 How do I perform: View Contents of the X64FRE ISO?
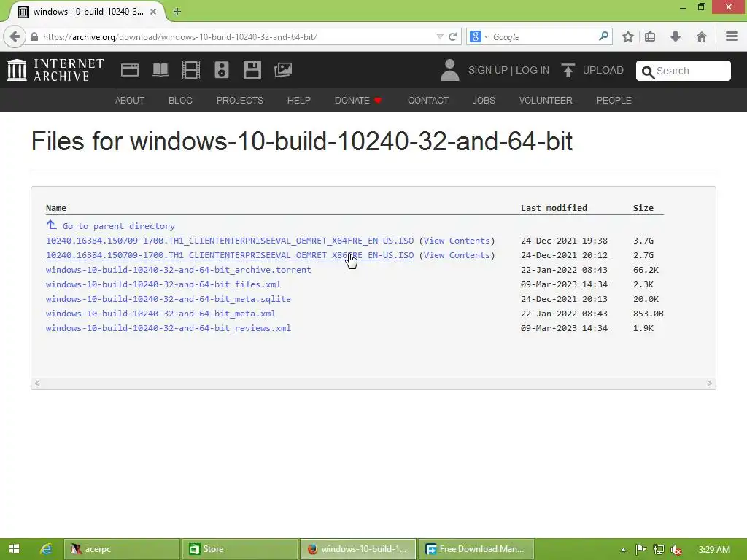coord(457,241)
